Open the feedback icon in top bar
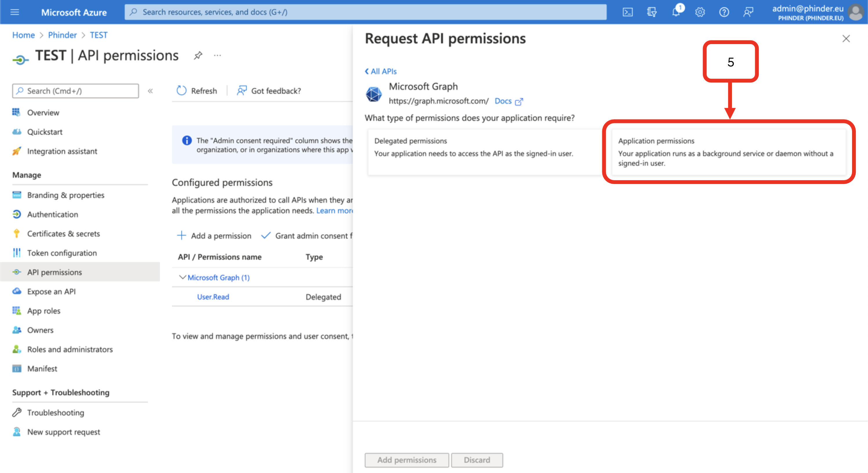Viewport: 868px width, 473px height. click(x=748, y=12)
